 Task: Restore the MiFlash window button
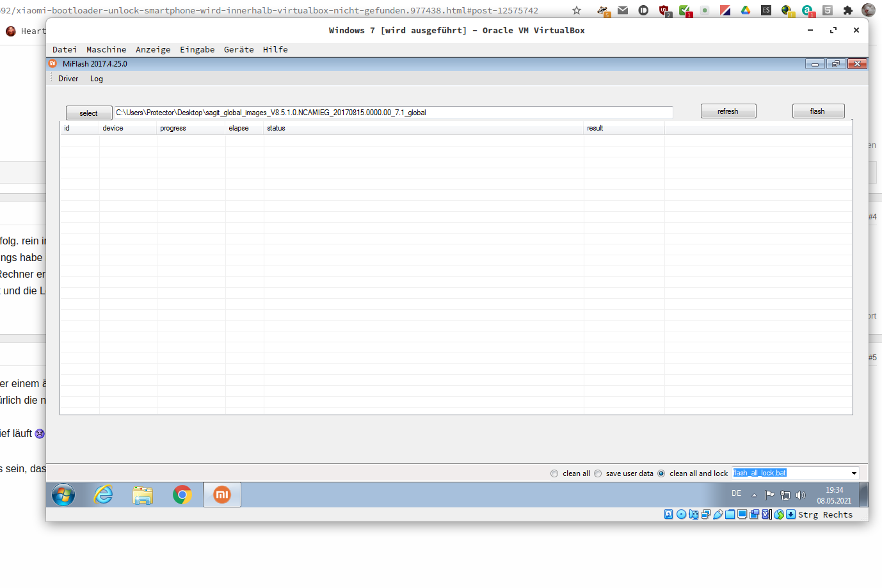[836, 63]
